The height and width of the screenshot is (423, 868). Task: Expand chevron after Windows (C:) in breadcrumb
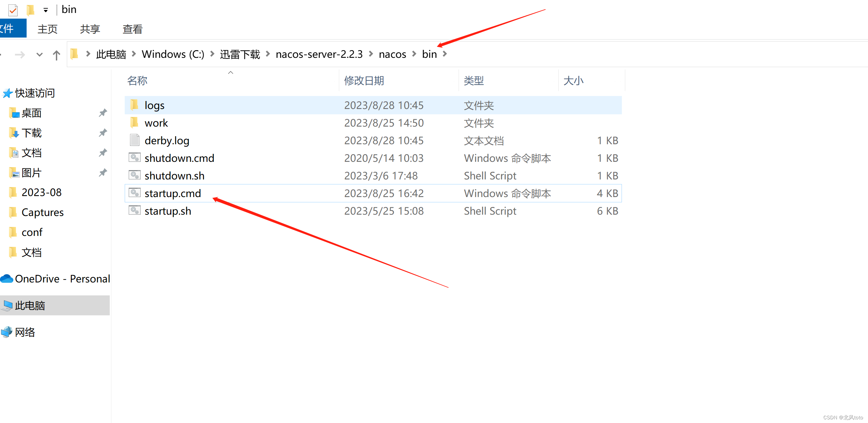pos(212,54)
